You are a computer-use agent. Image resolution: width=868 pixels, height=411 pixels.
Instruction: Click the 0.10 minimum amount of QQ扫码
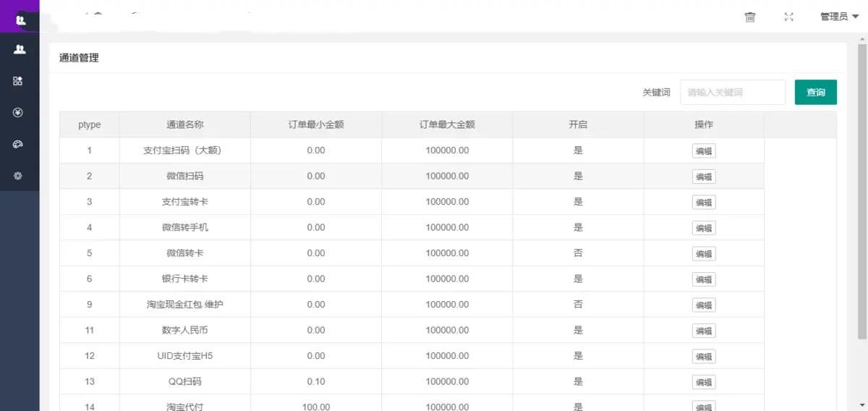(x=316, y=381)
